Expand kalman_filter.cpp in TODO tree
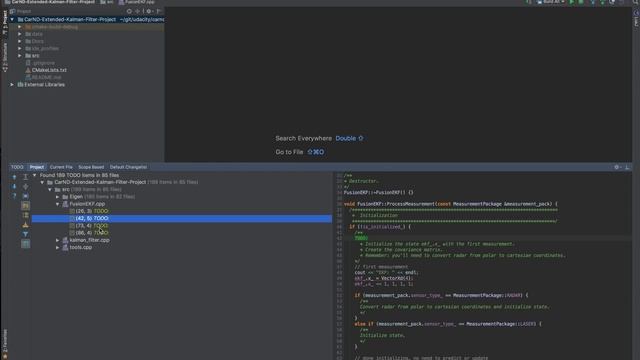 tap(58, 240)
